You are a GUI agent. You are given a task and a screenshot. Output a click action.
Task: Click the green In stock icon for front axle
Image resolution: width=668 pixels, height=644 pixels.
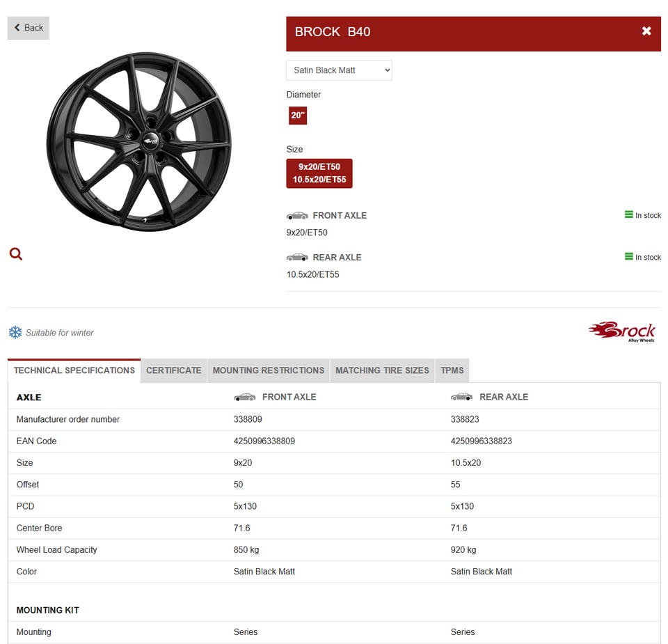629,215
